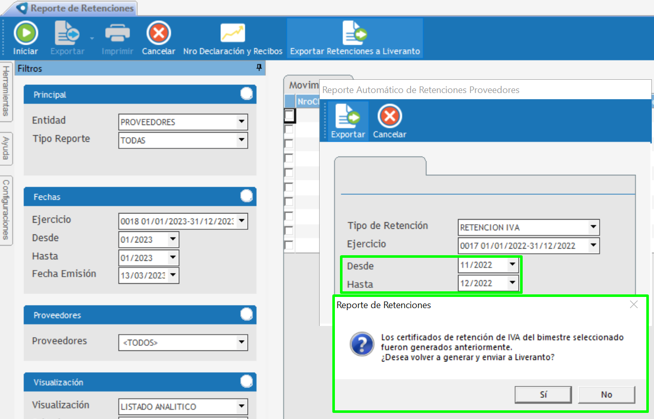Viewport: 654px width, 419px height.
Task: Click Exportar in the Reporte Automático dialog
Action: click(x=348, y=121)
